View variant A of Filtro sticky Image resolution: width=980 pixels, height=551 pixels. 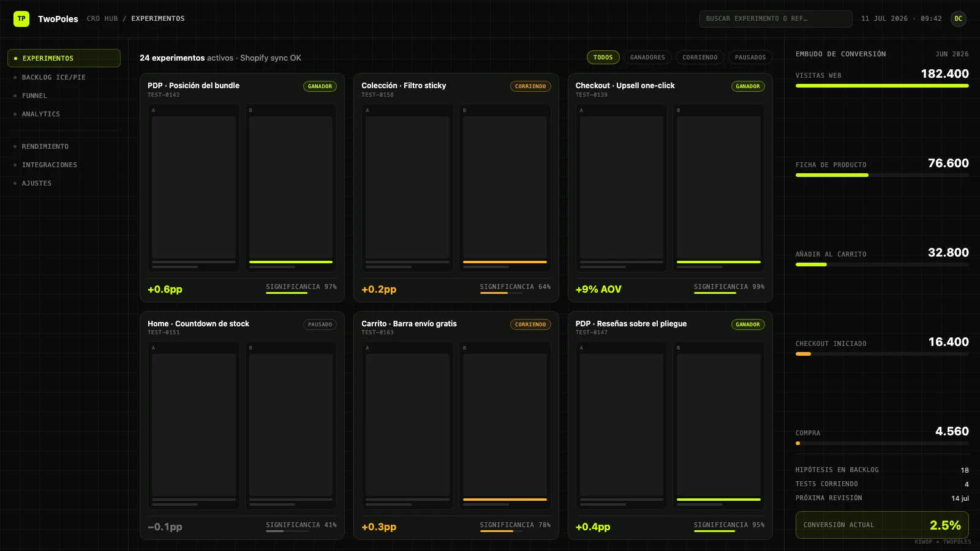407,188
